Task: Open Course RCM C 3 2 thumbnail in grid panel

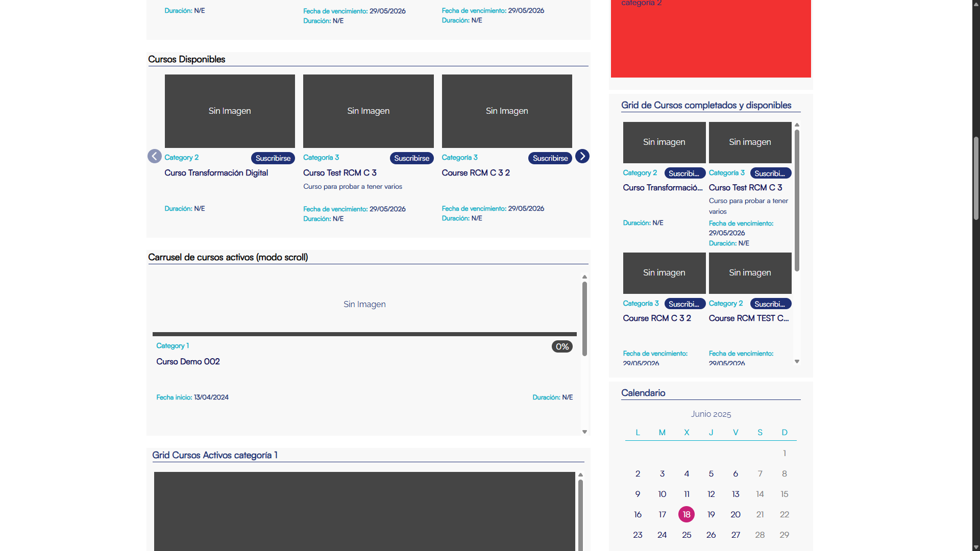Action: (665, 273)
